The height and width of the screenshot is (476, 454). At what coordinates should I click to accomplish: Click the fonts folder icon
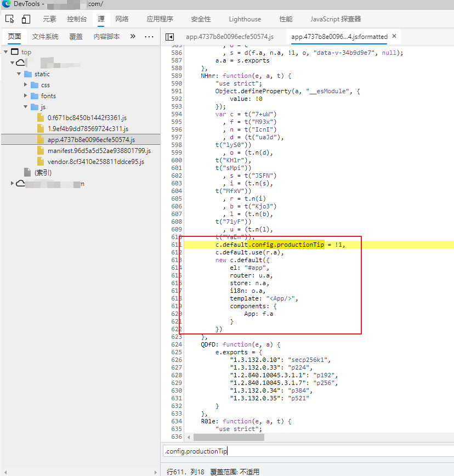pos(35,95)
